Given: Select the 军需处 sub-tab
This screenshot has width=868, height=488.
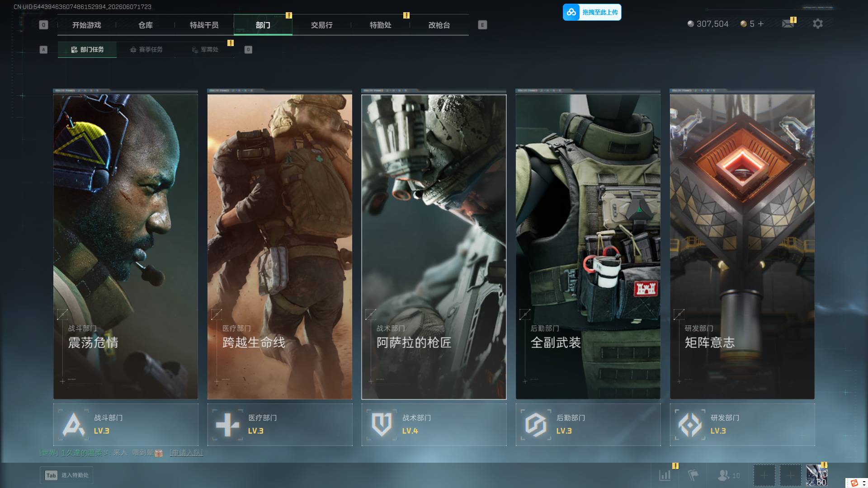Looking at the screenshot, I should (x=205, y=50).
